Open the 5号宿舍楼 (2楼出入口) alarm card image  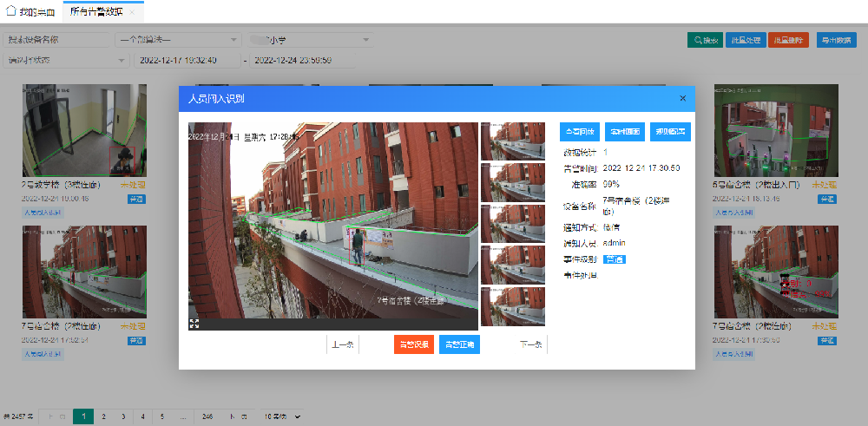[776, 130]
